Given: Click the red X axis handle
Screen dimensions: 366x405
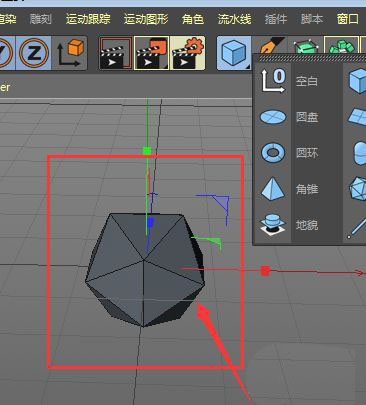Looking at the screenshot, I should click(x=265, y=271).
